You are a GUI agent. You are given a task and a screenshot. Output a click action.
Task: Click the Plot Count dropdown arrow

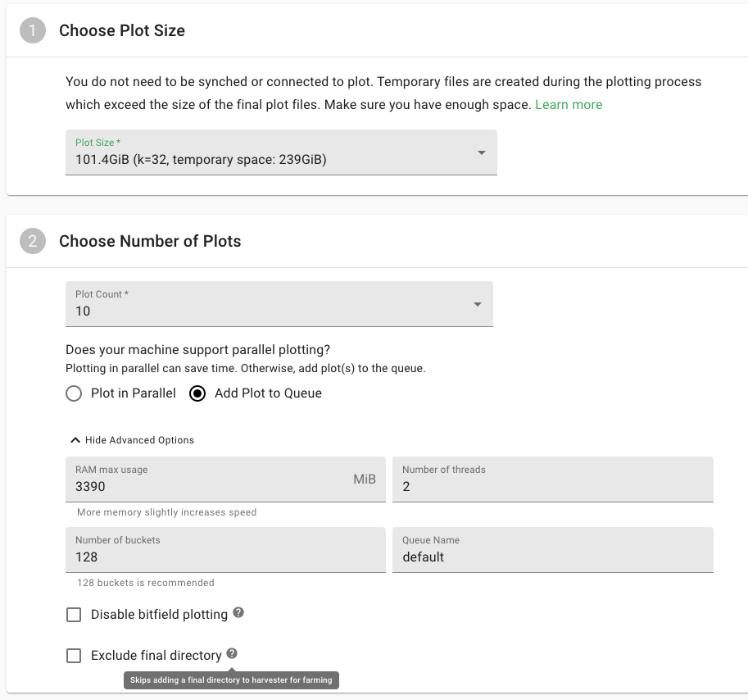[478, 304]
